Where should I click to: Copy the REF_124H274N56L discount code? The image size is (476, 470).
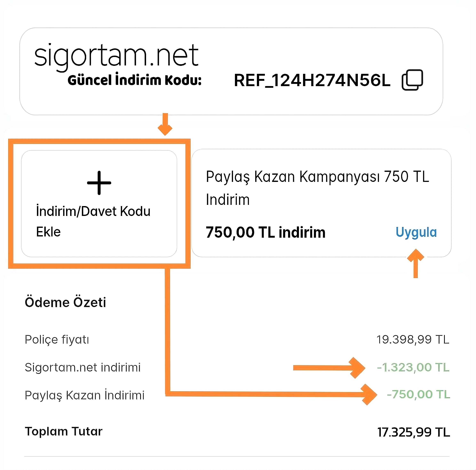click(412, 80)
